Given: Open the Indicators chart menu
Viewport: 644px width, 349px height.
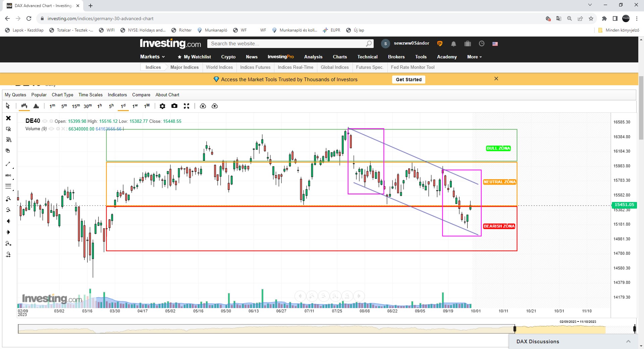Looking at the screenshot, I should 117,95.
